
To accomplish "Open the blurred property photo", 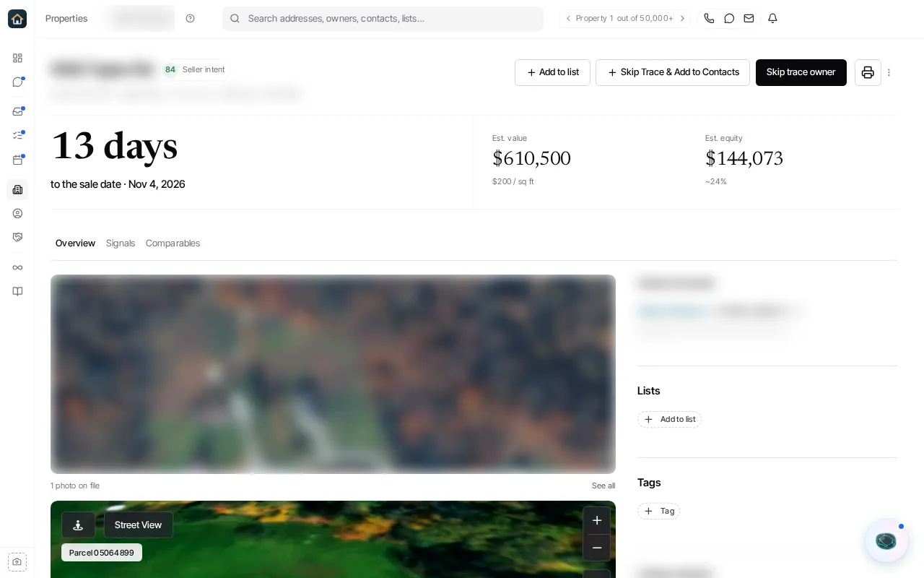I will click(333, 374).
